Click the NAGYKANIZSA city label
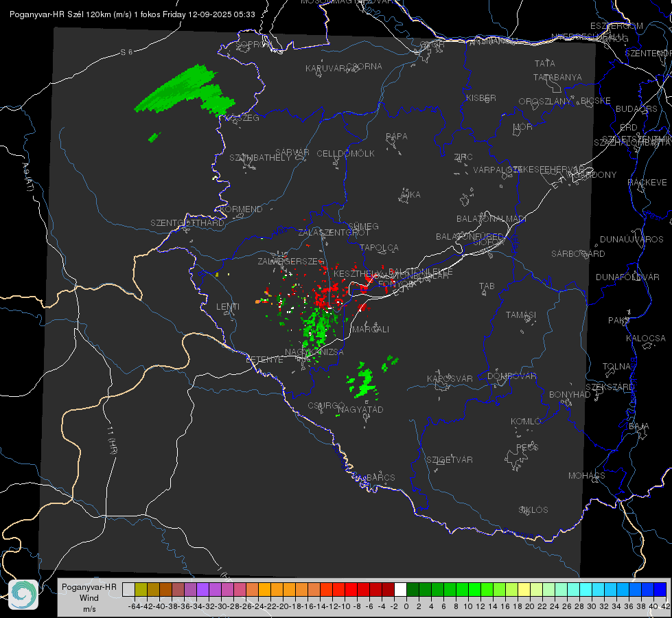 click(x=314, y=352)
